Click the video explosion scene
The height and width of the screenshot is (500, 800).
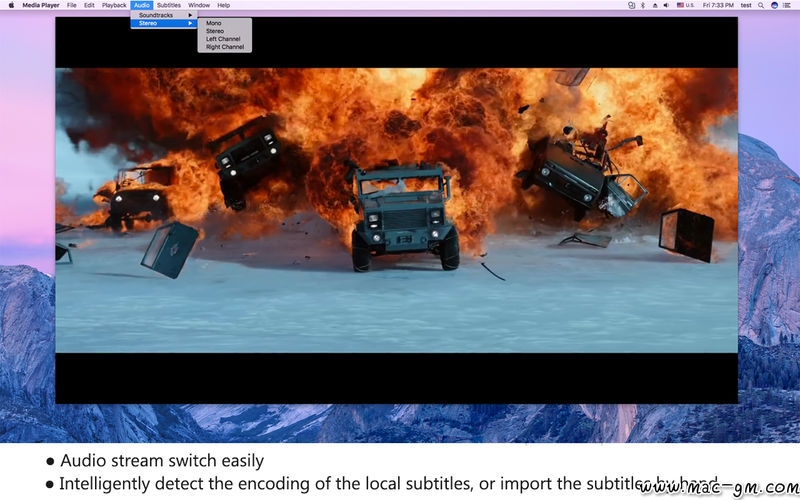click(x=396, y=210)
